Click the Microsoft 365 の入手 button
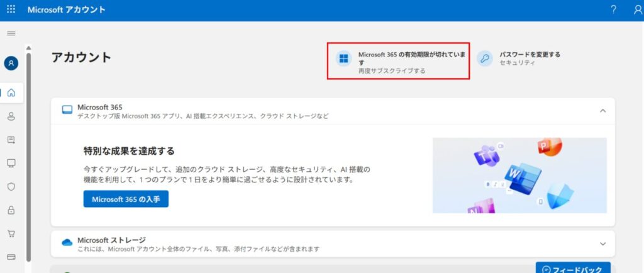 pos(126,199)
